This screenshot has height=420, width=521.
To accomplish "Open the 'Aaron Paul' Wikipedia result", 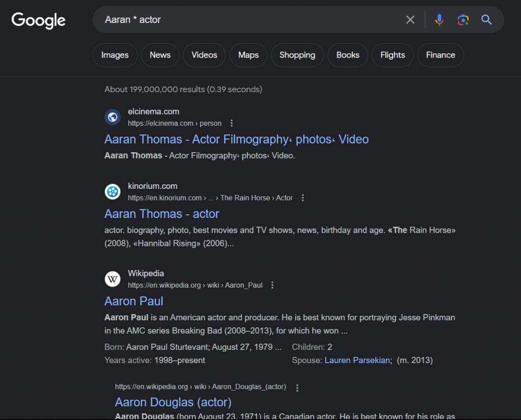I will 134,301.
